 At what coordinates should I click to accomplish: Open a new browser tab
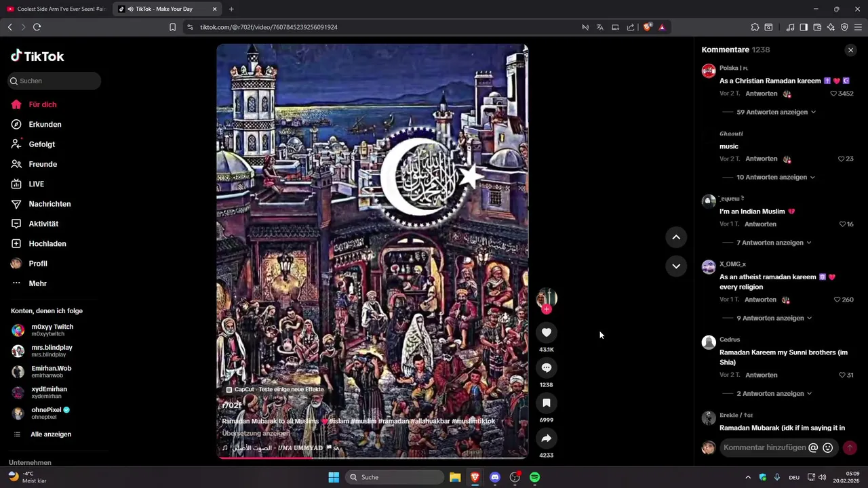[x=231, y=9]
